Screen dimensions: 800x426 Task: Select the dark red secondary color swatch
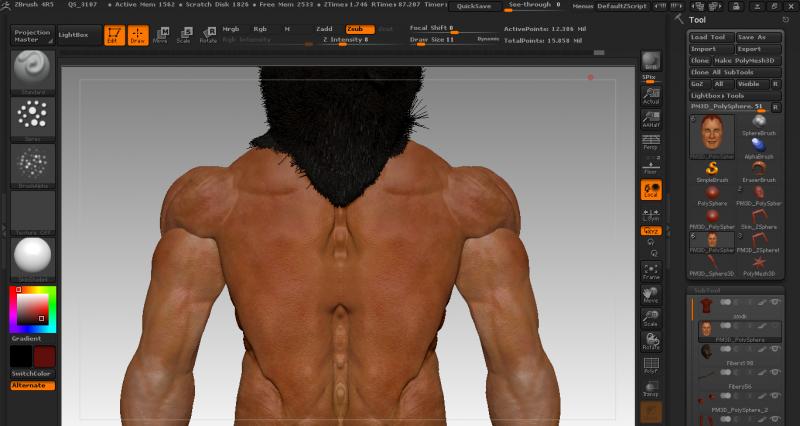[x=44, y=357]
